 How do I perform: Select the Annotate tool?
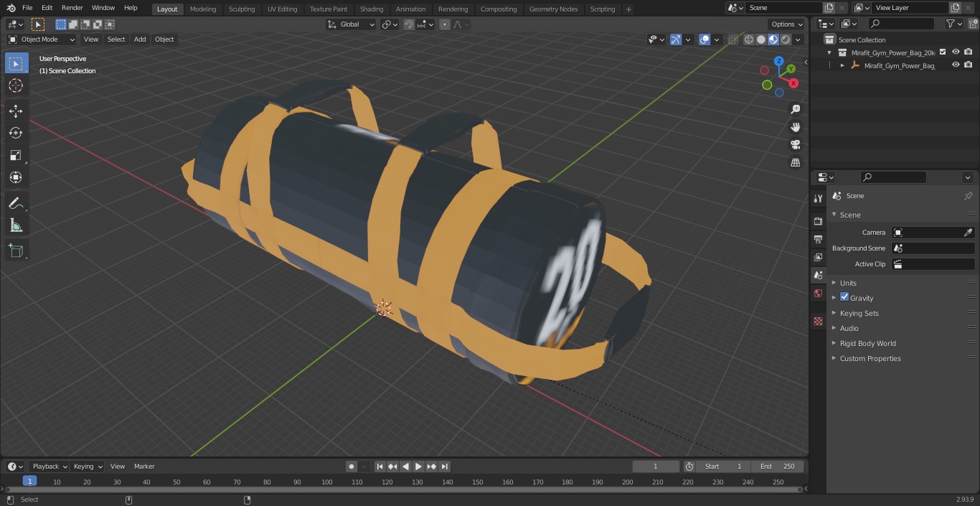click(16, 203)
